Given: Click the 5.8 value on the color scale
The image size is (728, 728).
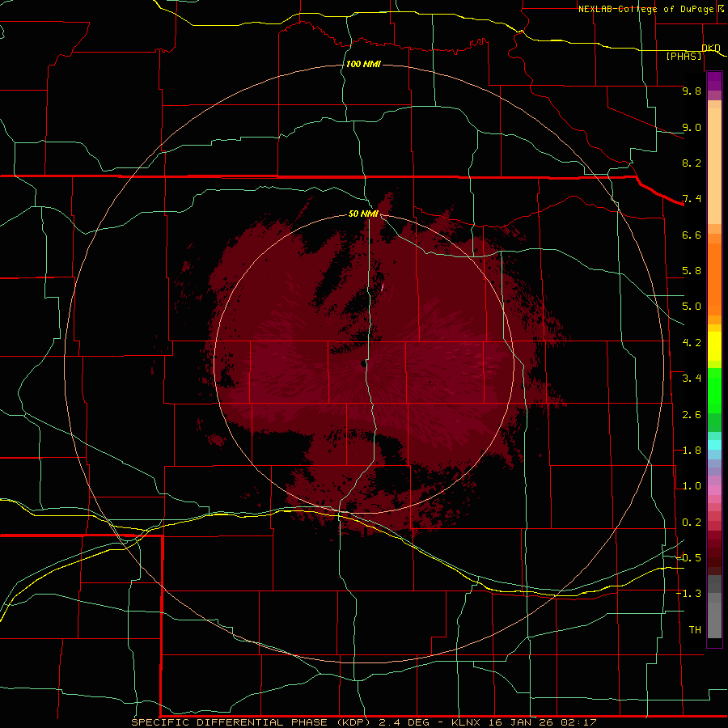Looking at the screenshot, I should [692, 271].
